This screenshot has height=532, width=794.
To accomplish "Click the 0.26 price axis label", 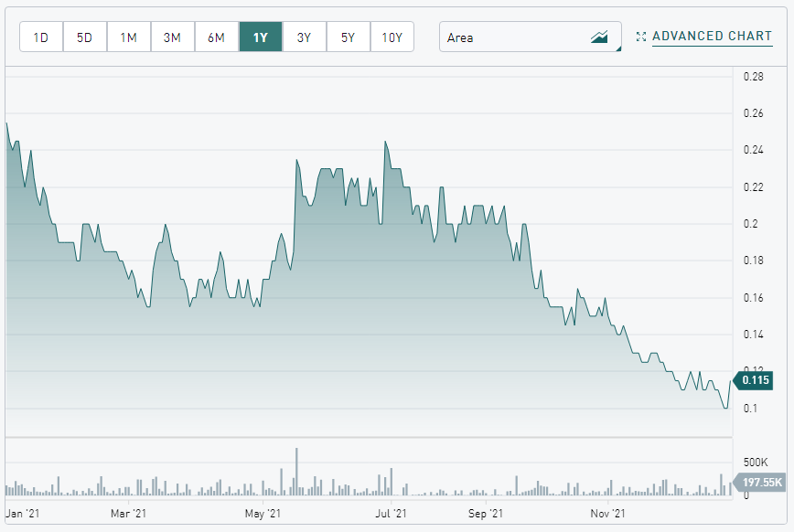I will click(x=754, y=112).
